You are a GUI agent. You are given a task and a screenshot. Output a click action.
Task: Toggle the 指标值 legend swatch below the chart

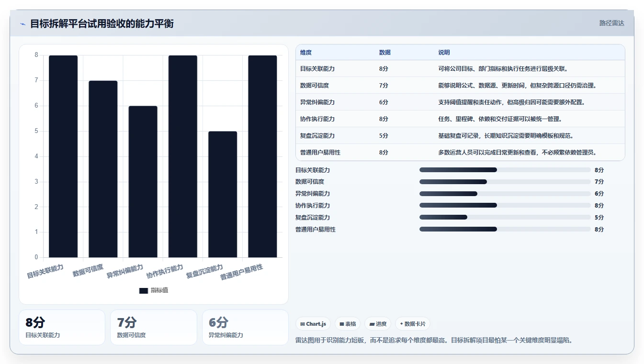(144, 290)
